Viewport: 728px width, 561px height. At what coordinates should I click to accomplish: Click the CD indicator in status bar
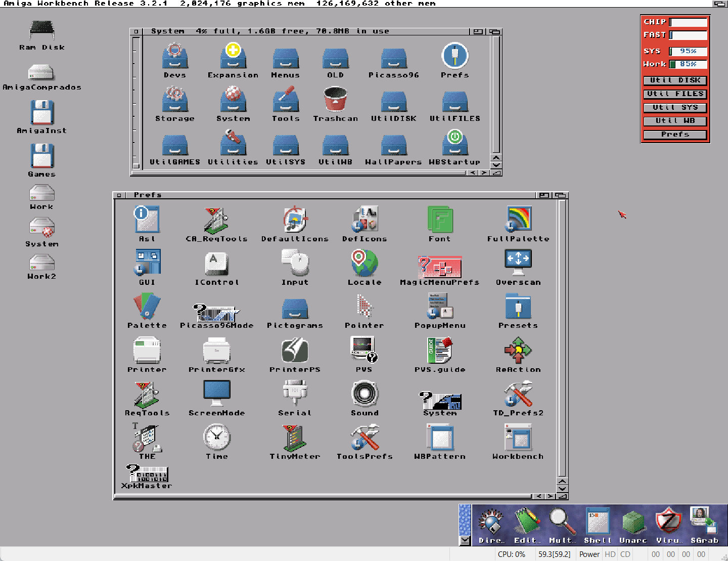point(625,554)
